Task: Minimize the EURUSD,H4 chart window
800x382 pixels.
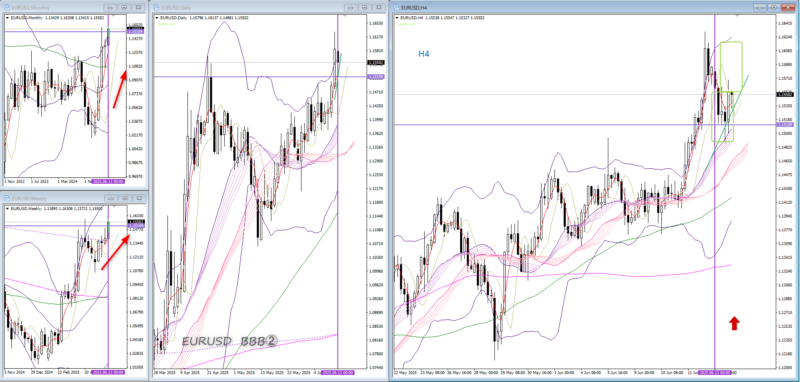Action: tap(759, 8)
